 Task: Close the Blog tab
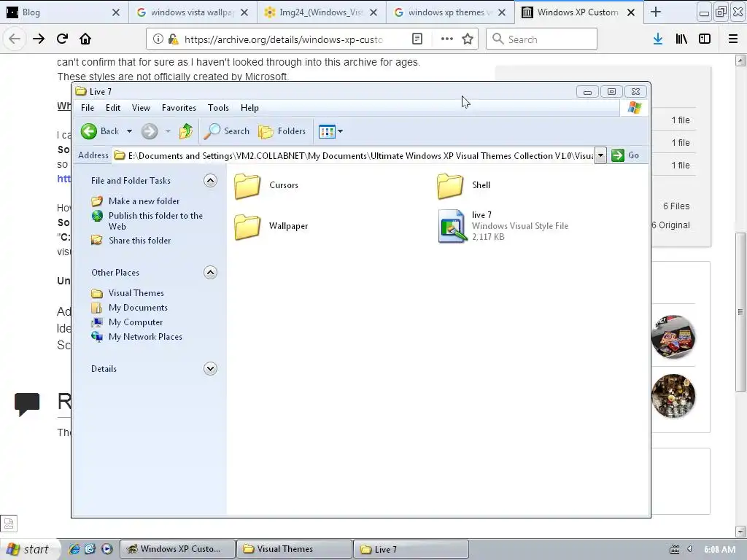[116, 13]
